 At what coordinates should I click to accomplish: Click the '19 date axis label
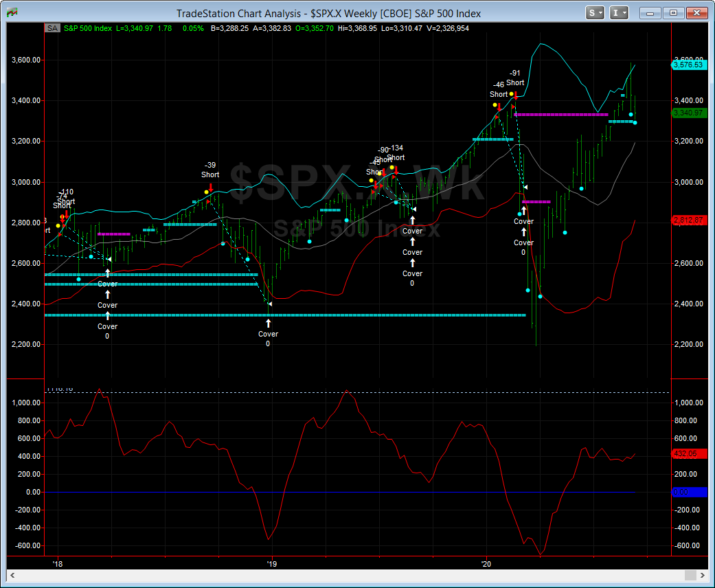[272, 564]
